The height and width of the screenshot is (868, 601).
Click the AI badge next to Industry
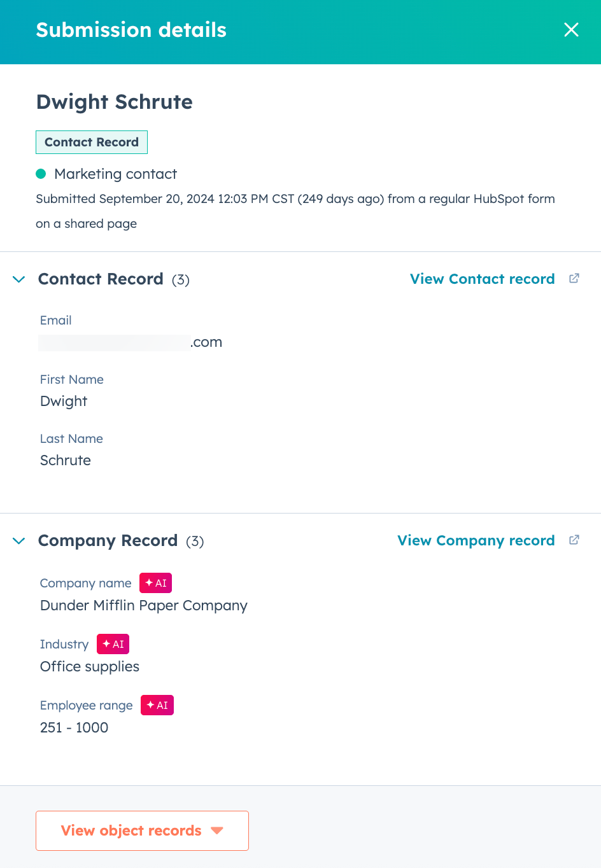pyautogui.click(x=113, y=643)
